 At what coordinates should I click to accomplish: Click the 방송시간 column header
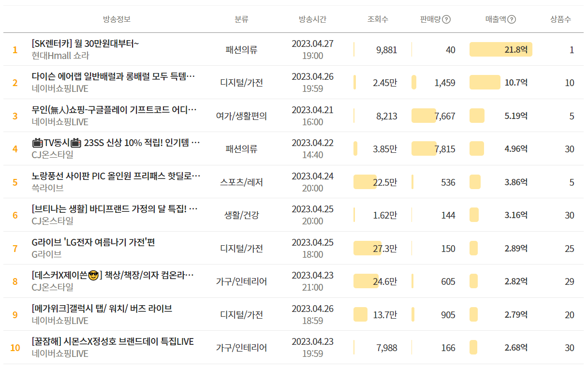tap(312, 19)
